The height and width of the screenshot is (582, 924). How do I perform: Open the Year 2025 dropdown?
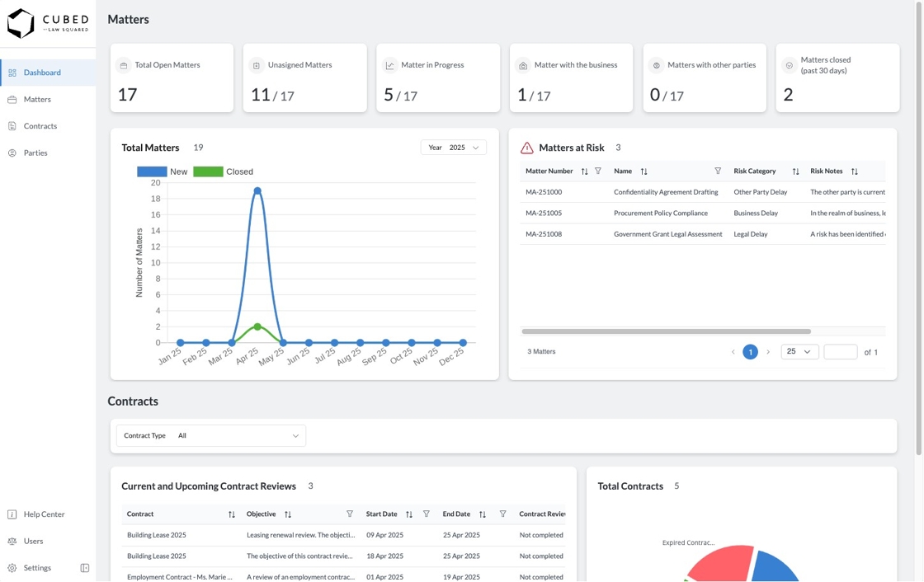click(453, 148)
